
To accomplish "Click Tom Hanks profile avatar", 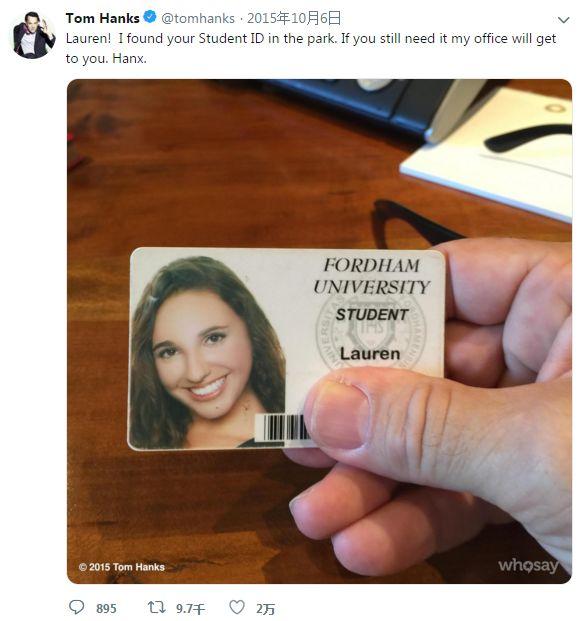I will 33,35.
